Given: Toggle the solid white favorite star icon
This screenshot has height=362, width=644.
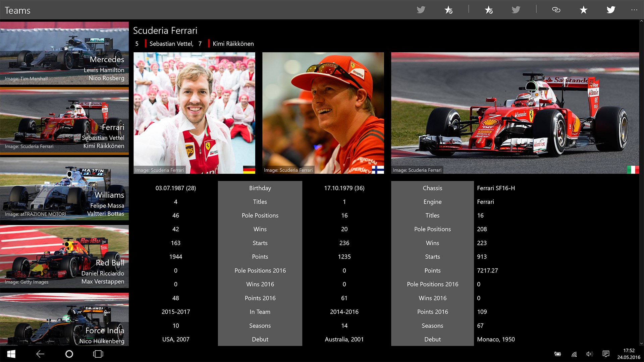Looking at the screenshot, I should (584, 10).
